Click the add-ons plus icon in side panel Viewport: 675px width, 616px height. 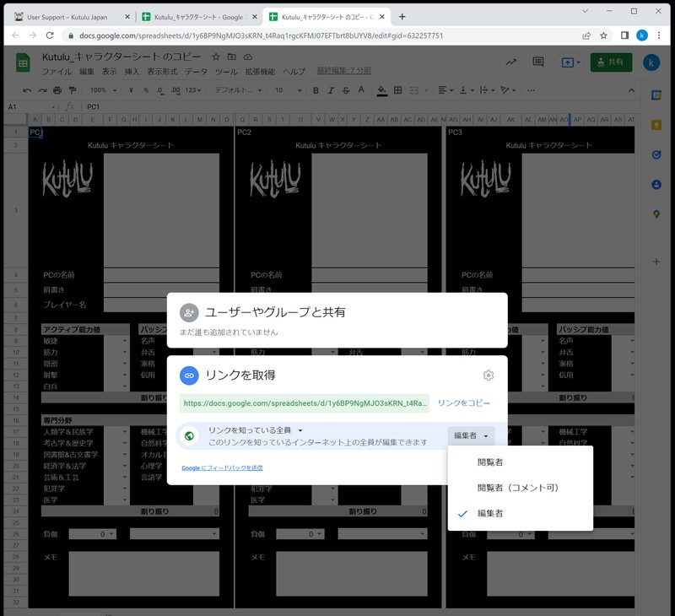(656, 262)
